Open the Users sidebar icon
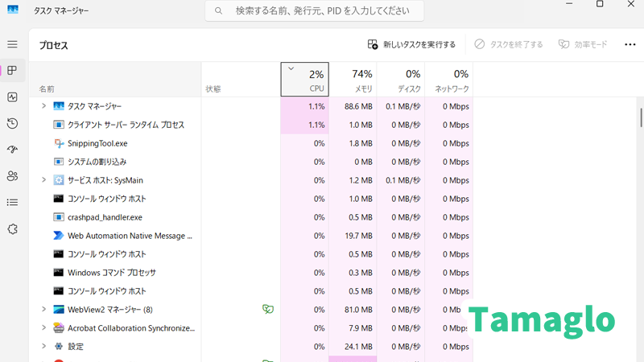 click(x=12, y=176)
